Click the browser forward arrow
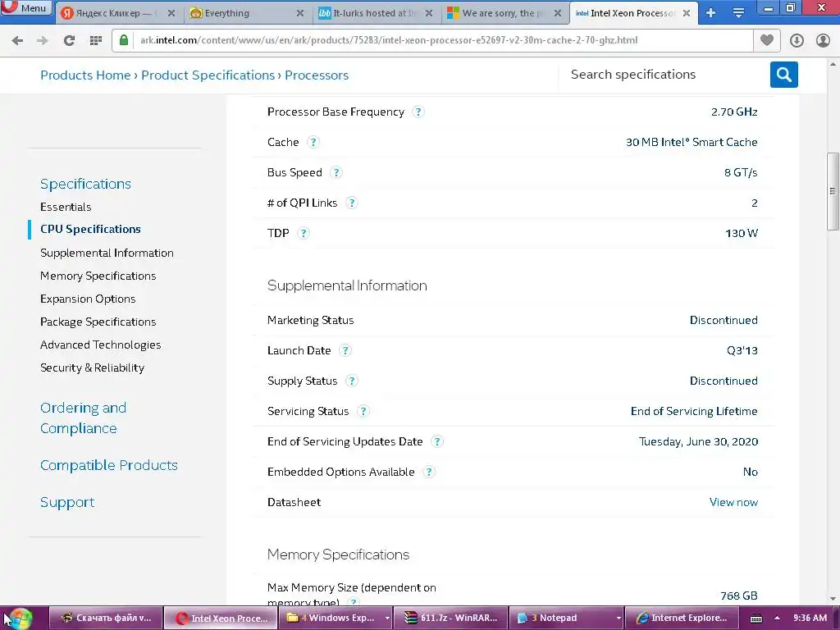This screenshot has width=840, height=630. 43,40
